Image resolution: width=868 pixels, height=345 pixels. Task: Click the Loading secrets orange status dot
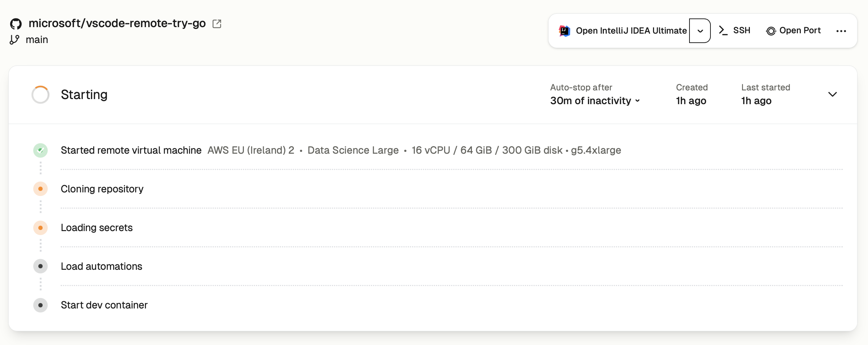point(40,228)
